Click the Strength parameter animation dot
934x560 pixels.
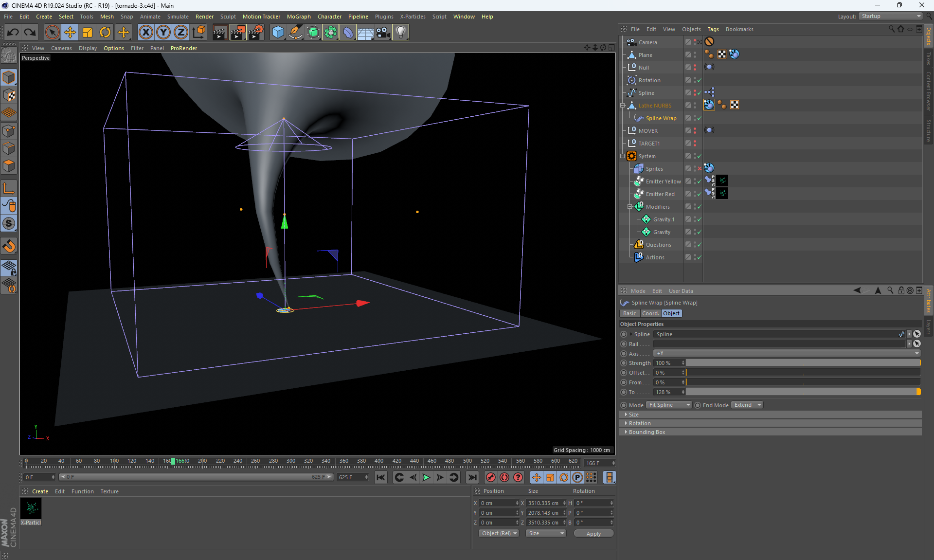pos(624,363)
